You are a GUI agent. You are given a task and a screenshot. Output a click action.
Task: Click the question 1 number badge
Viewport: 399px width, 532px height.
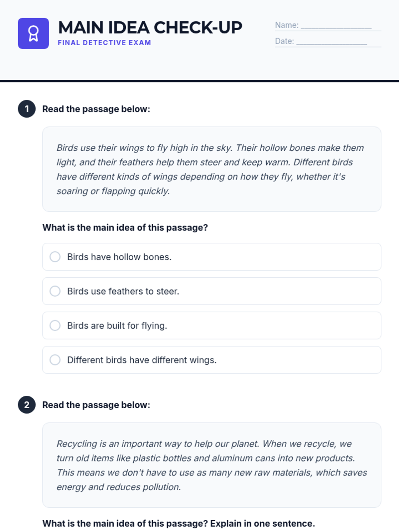[27, 109]
